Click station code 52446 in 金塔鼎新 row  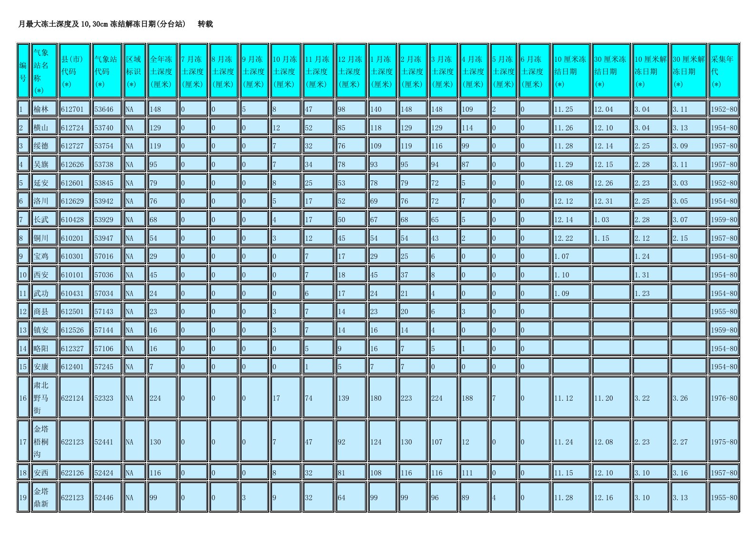[104, 497]
